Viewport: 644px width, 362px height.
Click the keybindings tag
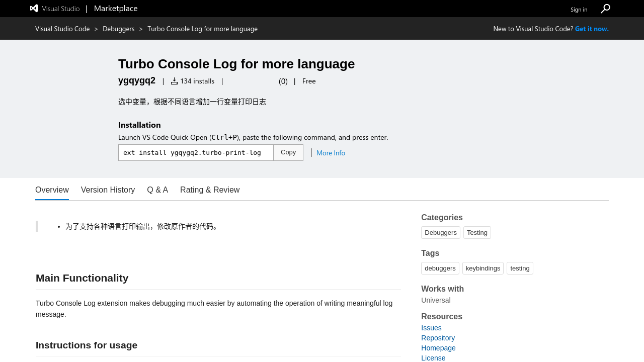(x=483, y=268)
